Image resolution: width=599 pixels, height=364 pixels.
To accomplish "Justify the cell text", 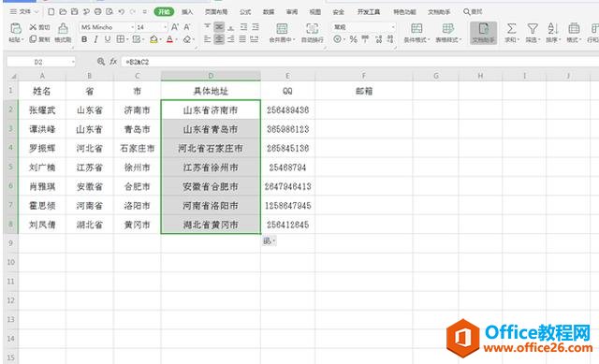I will (242, 39).
